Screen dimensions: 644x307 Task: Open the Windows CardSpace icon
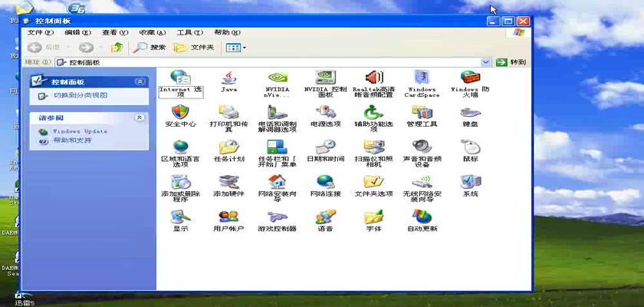(x=422, y=78)
